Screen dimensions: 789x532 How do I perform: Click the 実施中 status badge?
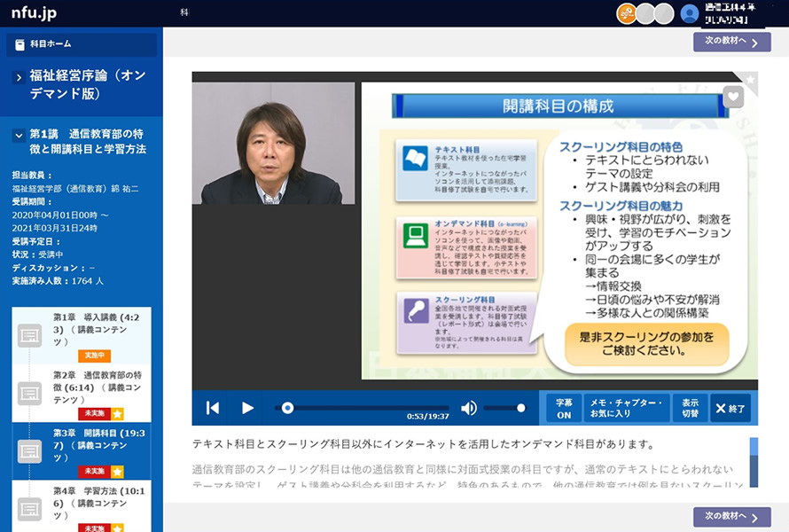[94, 356]
